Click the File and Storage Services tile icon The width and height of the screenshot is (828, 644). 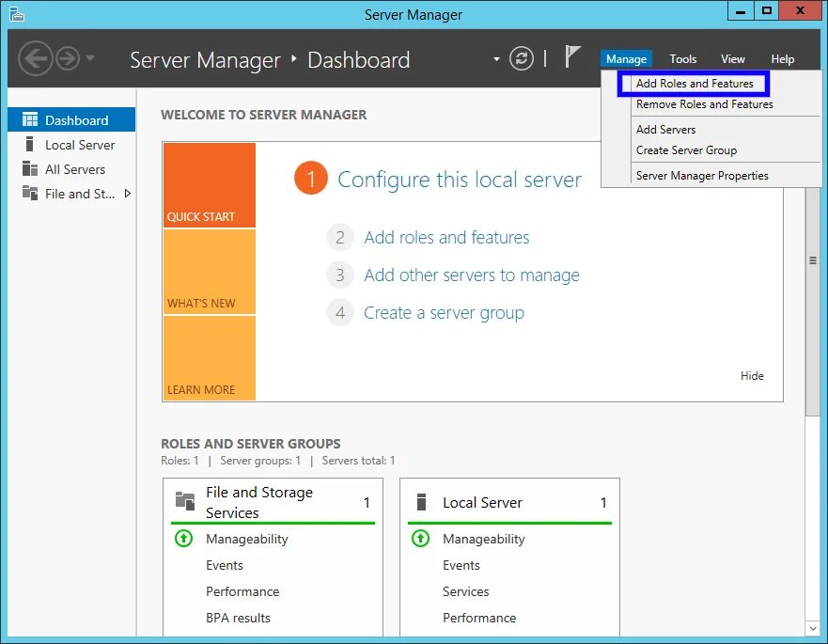click(185, 501)
